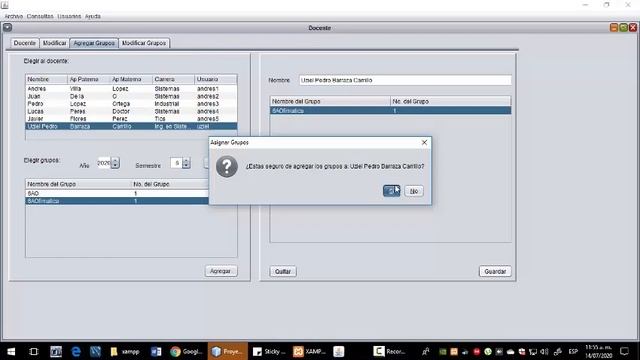Viewport: 640px width, 360px height.
Task: Minimize the Docente internal frame
Action: pyautogui.click(x=613, y=27)
